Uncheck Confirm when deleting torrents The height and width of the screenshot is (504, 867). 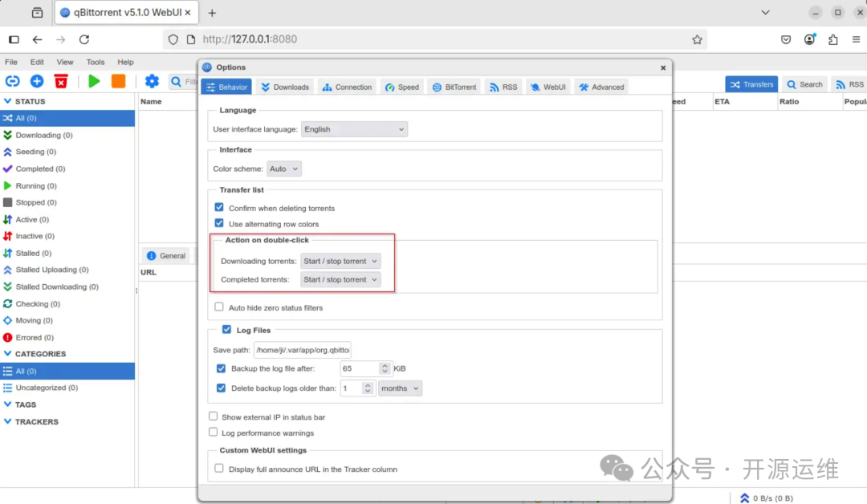click(219, 207)
